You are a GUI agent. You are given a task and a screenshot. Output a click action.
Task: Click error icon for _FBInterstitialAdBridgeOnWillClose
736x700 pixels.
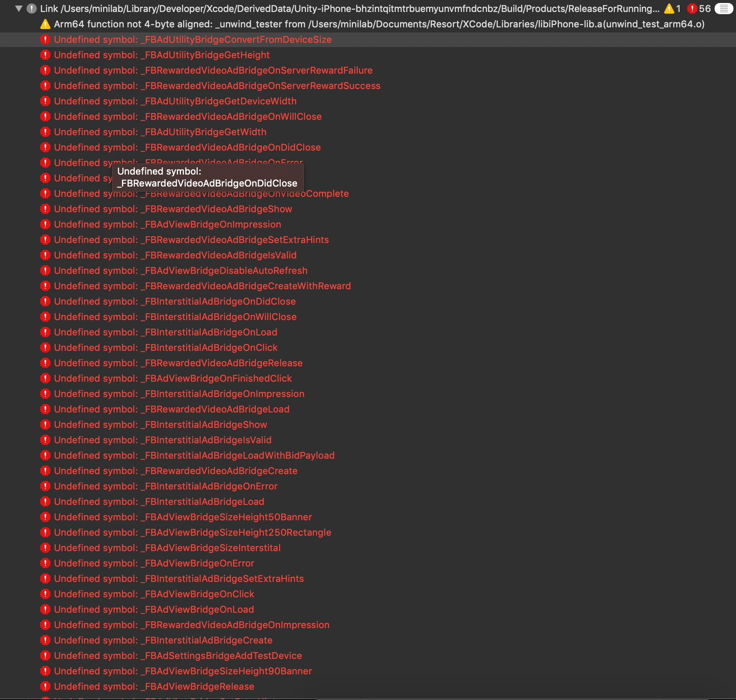pos(45,317)
